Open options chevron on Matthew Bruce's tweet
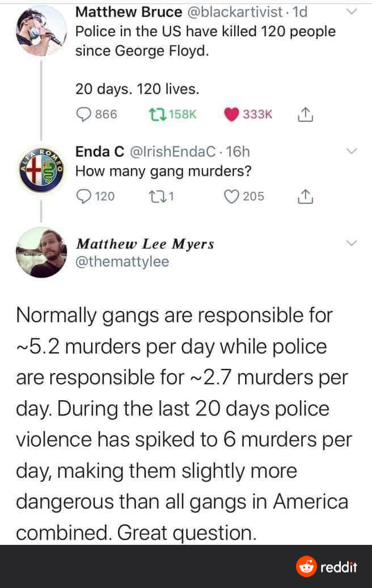The width and height of the screenshot is (372, 588). point(352,11)
